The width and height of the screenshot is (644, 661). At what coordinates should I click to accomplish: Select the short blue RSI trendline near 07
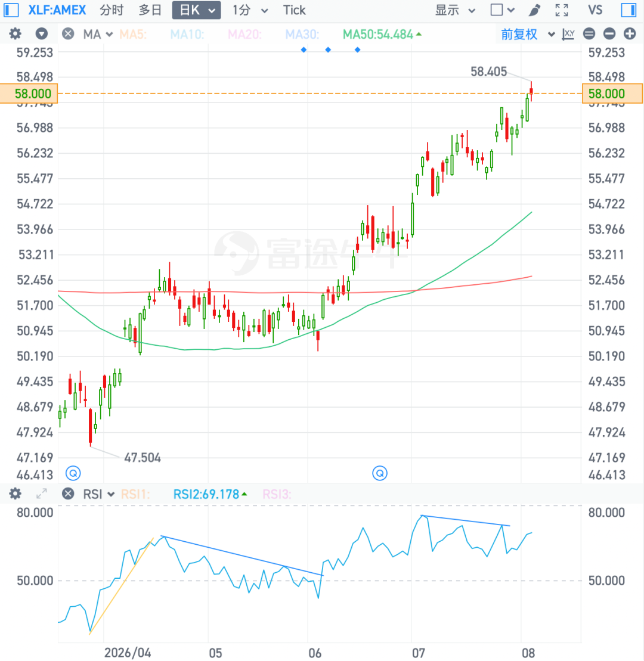[465, 520]
